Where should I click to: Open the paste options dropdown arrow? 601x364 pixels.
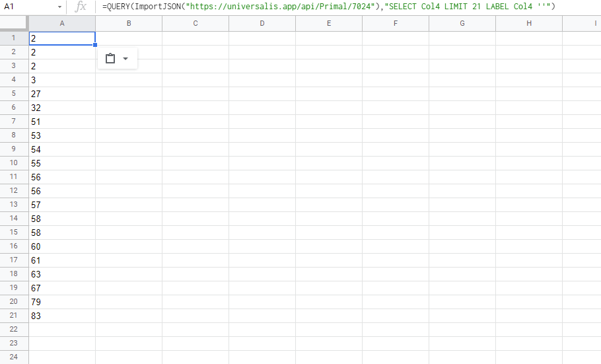click(x=125, y=59)
